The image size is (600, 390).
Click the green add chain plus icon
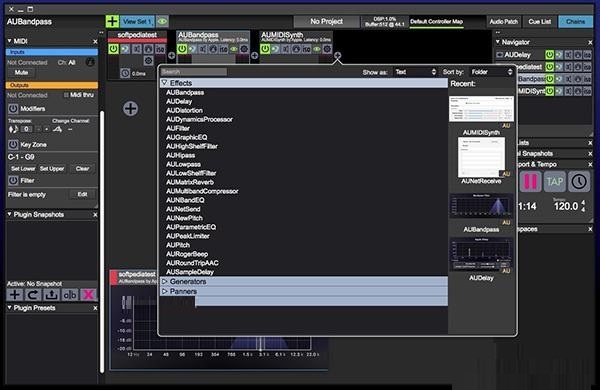112,21
